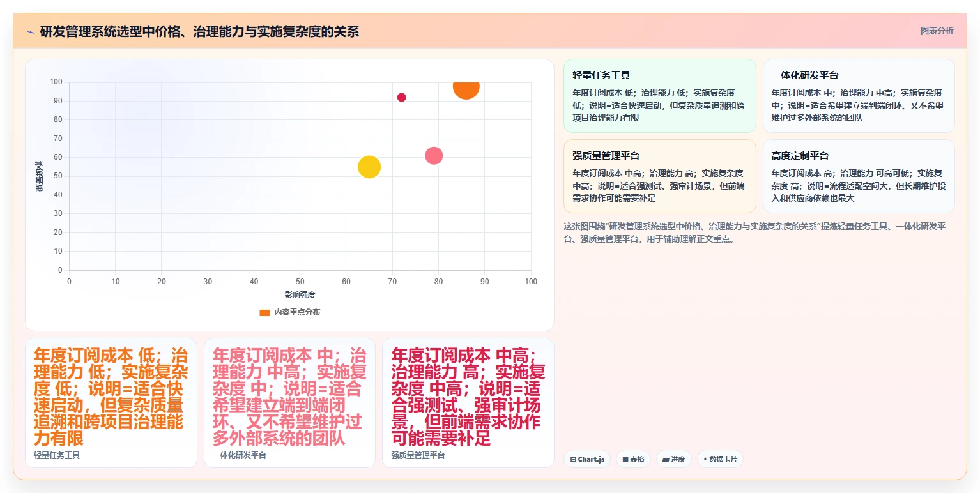Click the pink bubble on the chart
980x493 pixels.
[434, 155]
